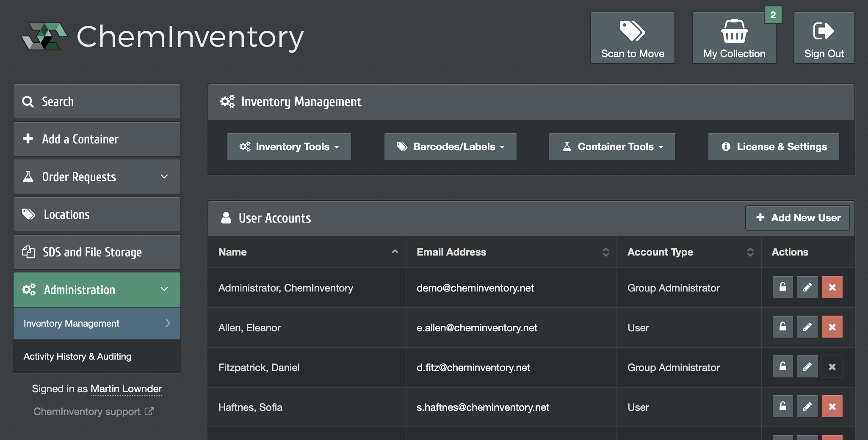Screen dimensions: 868x440
Task: Click the ChemInventory title text
Action: [190, 37]
